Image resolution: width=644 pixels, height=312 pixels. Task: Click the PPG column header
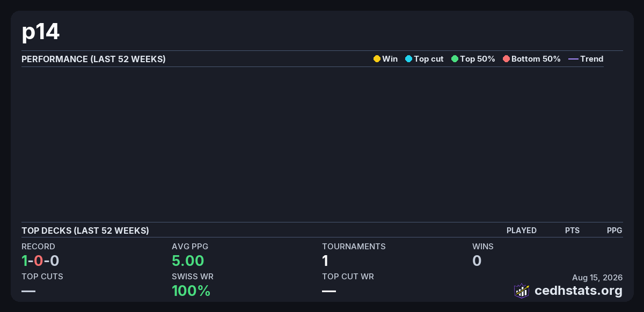pyautogui.click(x=614, y=231)
